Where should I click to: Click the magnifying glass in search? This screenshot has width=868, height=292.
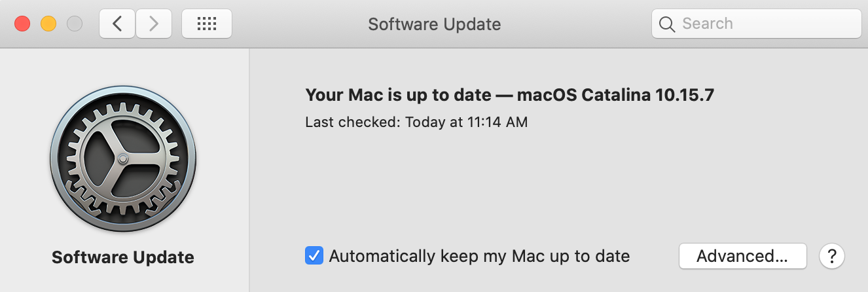click(x=667, y=24)
